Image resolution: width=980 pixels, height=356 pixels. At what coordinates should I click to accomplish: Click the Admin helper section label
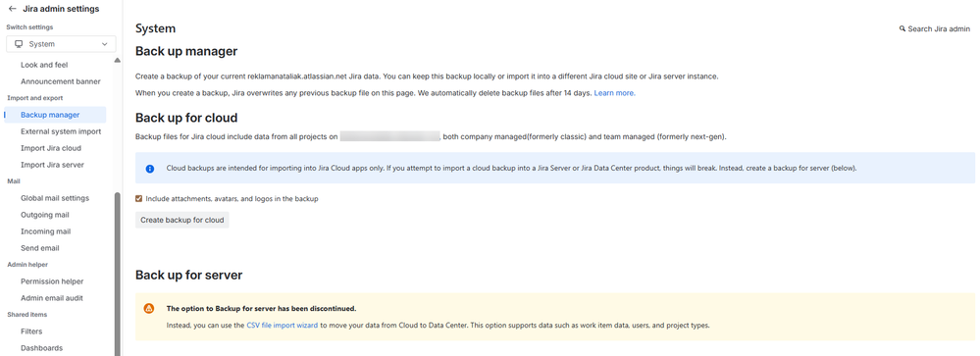27,265
